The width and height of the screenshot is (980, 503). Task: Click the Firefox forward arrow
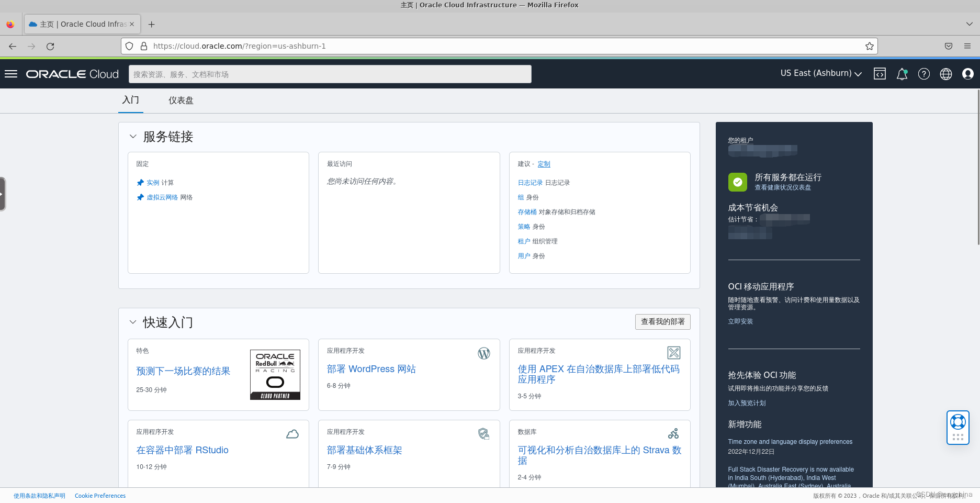[31, 46]
